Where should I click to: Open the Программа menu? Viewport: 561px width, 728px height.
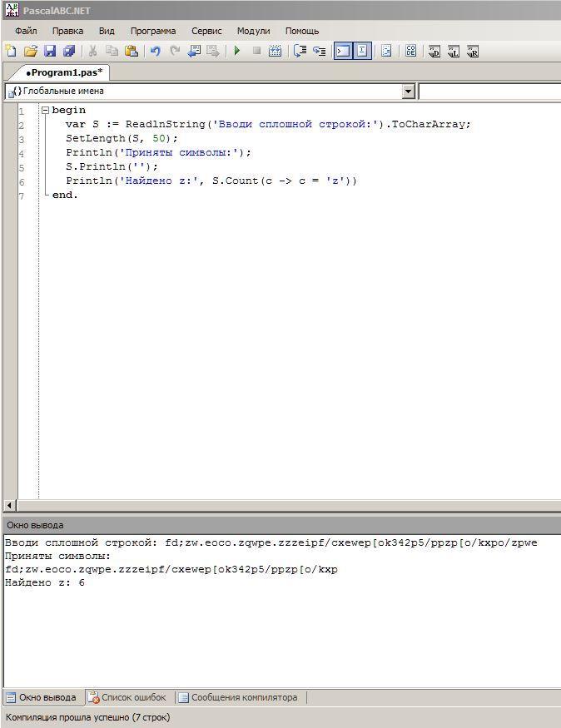pos(153,31)
